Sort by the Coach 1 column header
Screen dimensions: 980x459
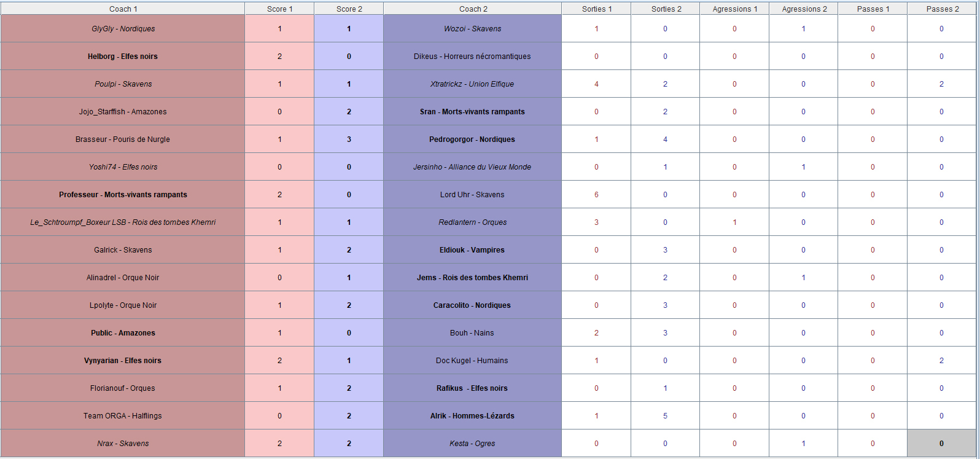tap(123, 9)
